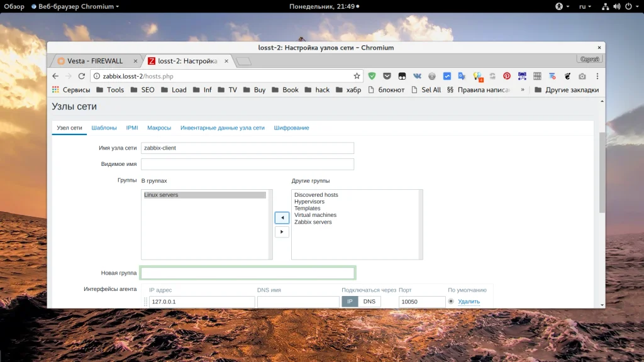Click the Новая группа input field
This screenshot has width=644, height=362.
click(248, 273)
